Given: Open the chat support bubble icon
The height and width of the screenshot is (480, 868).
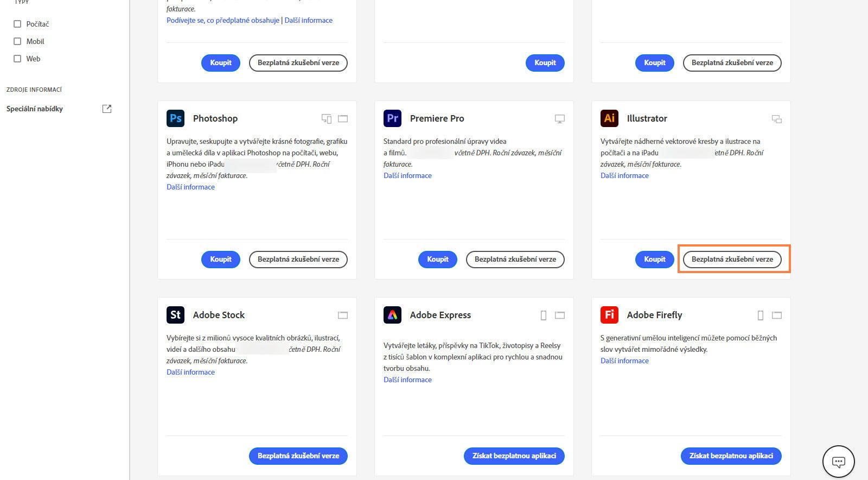Looking at the screenshot, I should [838, 462].
